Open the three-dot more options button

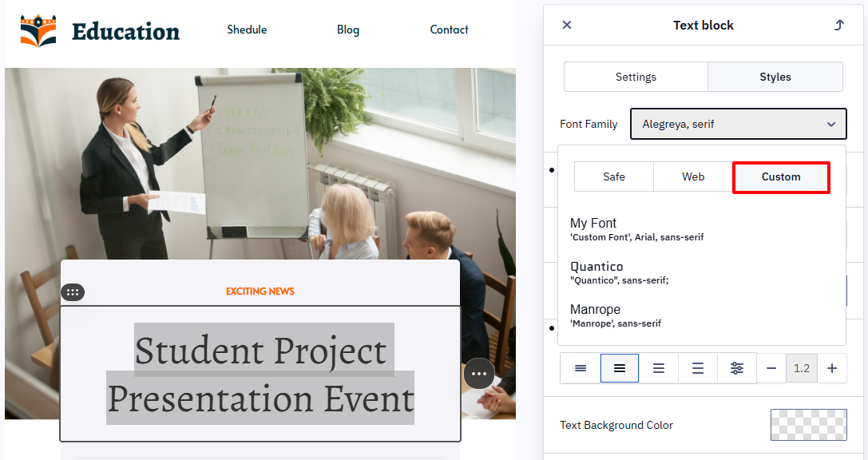click(x=479, y=374)
